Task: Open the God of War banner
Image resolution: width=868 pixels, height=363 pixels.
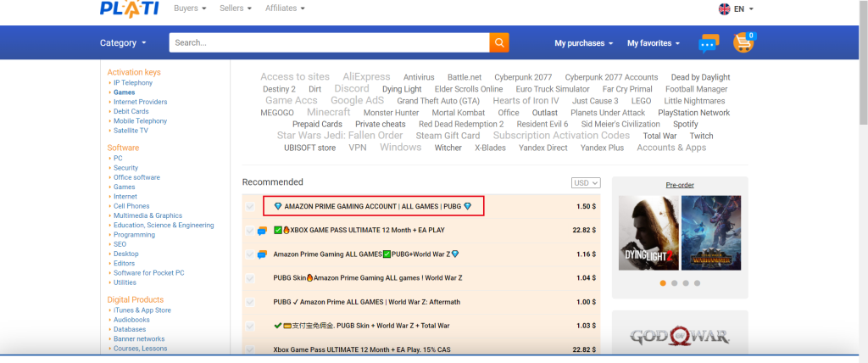Action: [x=680, y=336]
